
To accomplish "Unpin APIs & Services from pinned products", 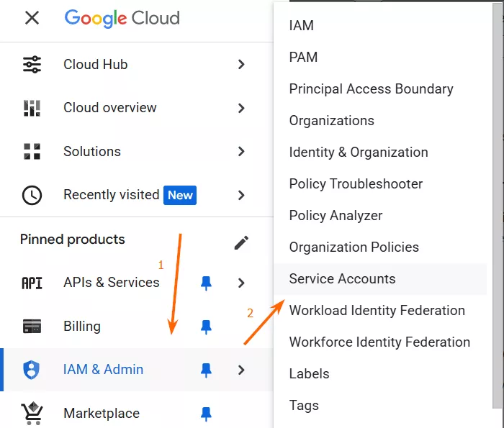I will tap(206, 283).
